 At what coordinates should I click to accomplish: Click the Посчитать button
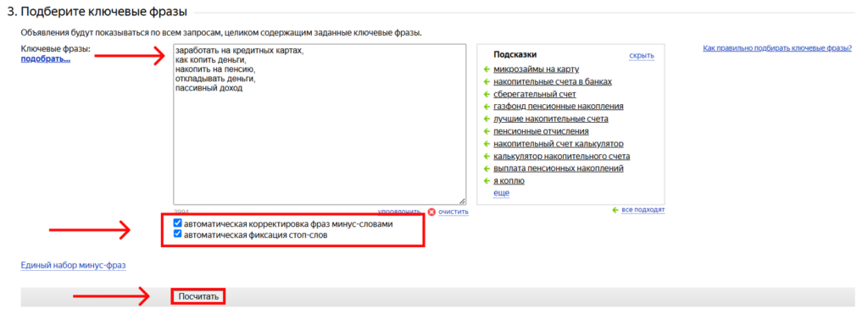coord(198,297)
